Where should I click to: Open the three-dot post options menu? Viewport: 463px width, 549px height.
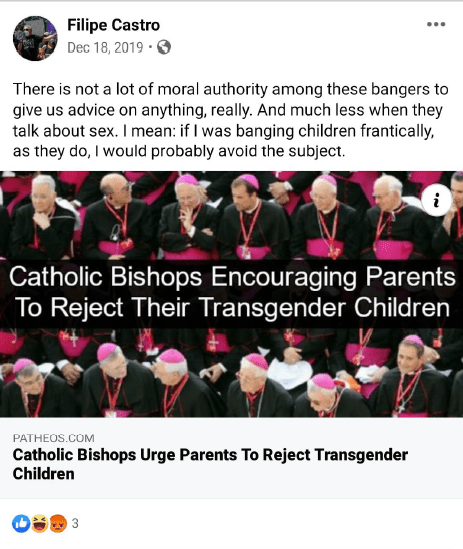click(x=436, y=24)
